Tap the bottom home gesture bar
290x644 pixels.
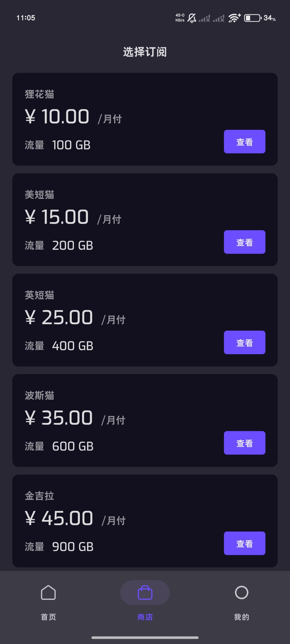click(x=145, y=638)
